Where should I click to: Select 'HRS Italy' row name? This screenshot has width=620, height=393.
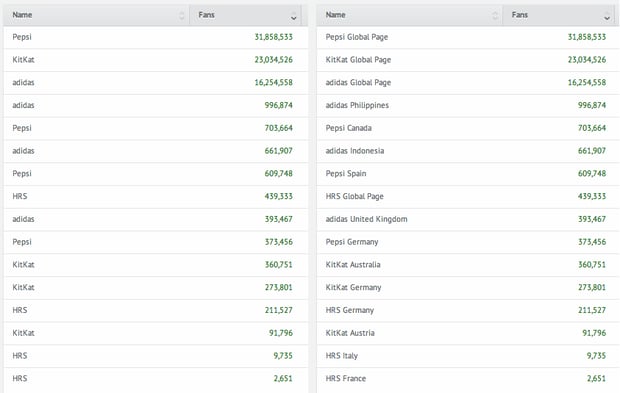pyautogui.click(x=342, y=356)
